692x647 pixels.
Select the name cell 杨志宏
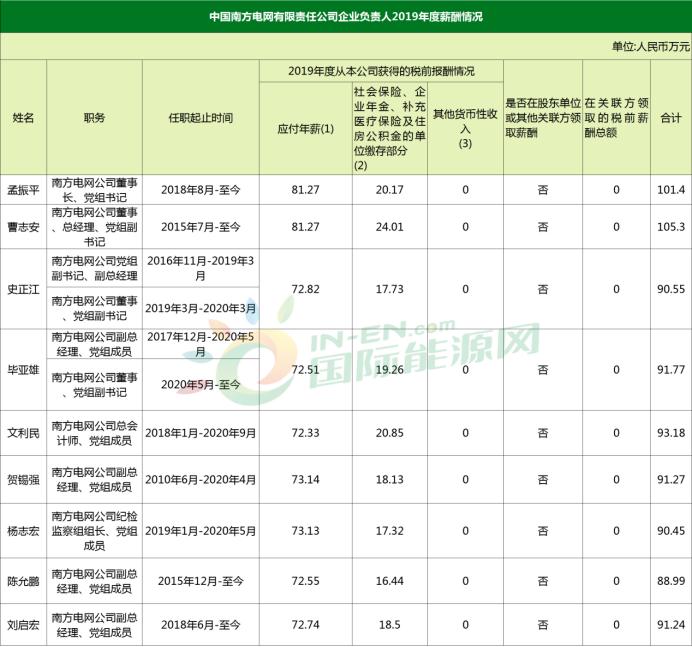click(23, 531)
